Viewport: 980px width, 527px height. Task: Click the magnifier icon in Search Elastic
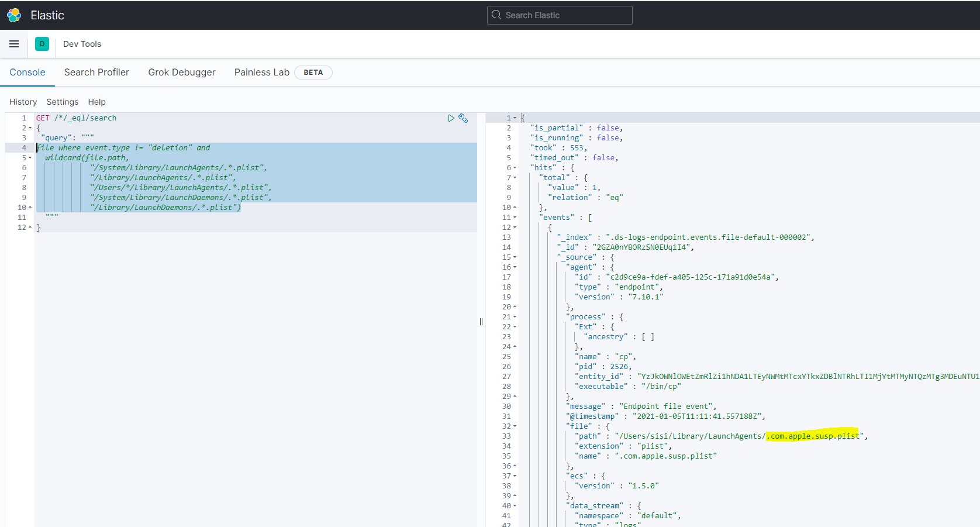click(496, 15)
